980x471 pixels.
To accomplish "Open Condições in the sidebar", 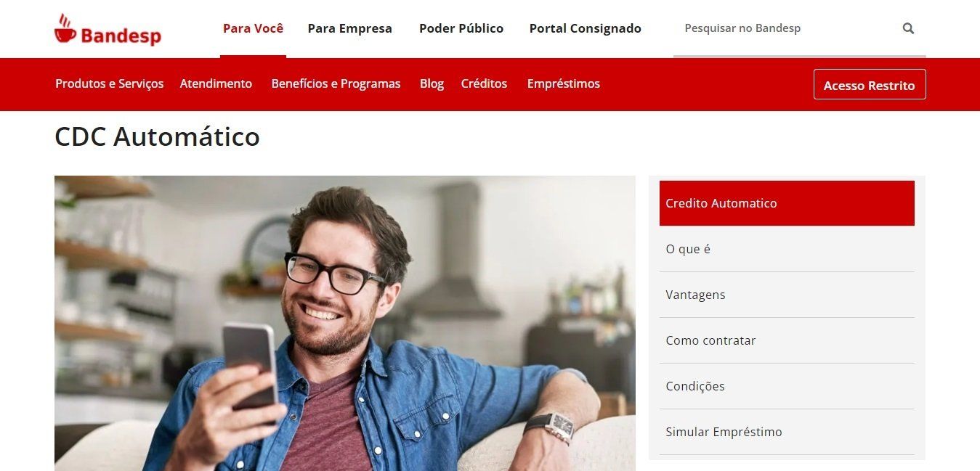I will [787, 386].
